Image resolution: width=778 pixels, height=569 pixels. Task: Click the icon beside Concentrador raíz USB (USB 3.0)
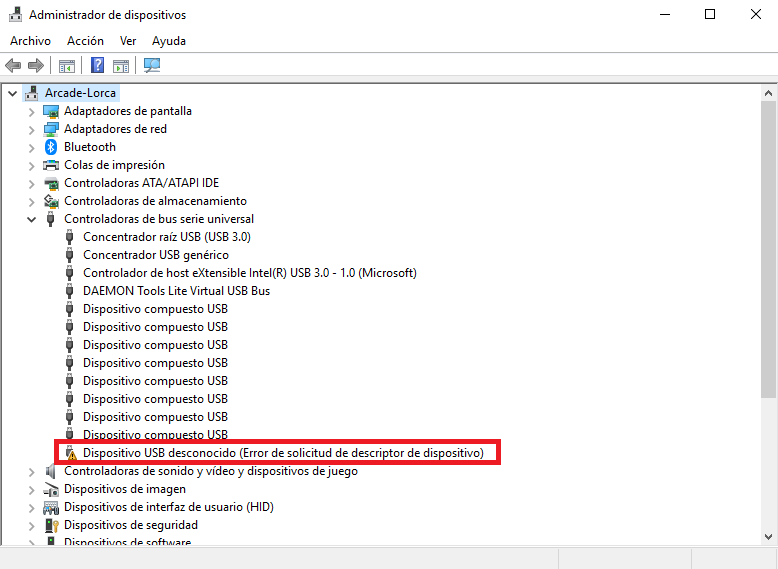[69, 237]
